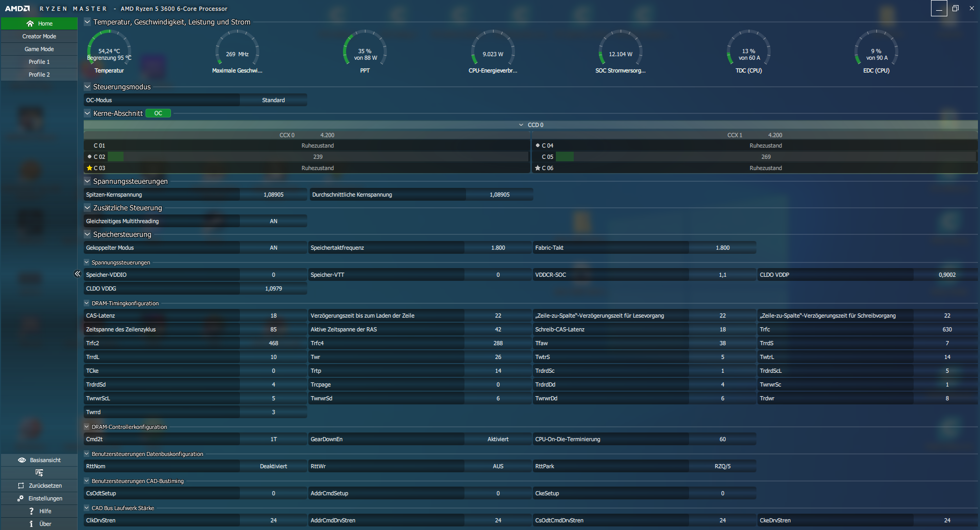This screenshot has height=530, width=980.
Task: Collapse Spannungssteuerungen section above Spitzen-Kernspannung
Action: [87, 181]
